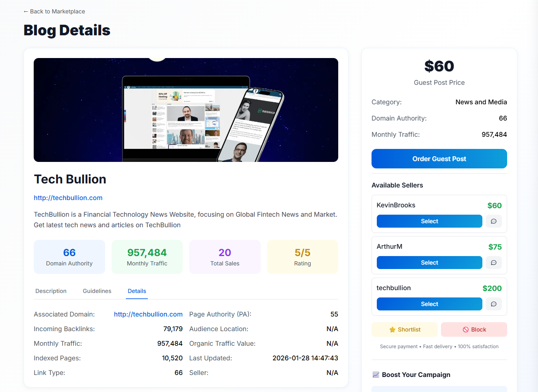The width and height of the screenshot is (538, 392).
Task: Click the Order Guest Post button
Action: pyautogui.click(x=439, y=159)
